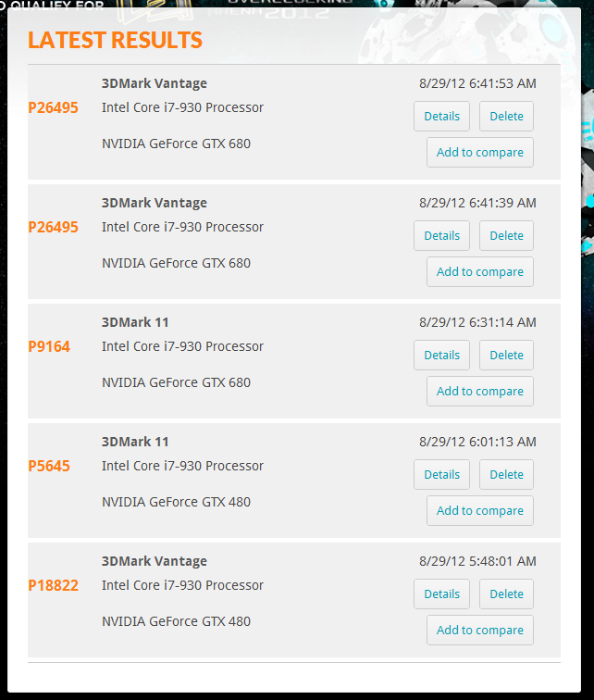View Details of the P5645 result

tap(441, 474)
